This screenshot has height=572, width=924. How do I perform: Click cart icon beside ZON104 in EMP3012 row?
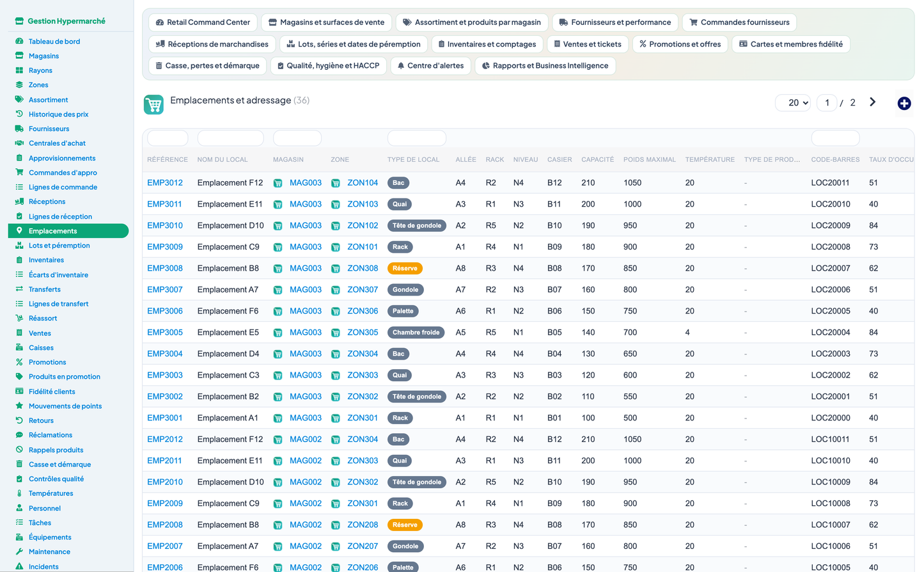[335, 183]
